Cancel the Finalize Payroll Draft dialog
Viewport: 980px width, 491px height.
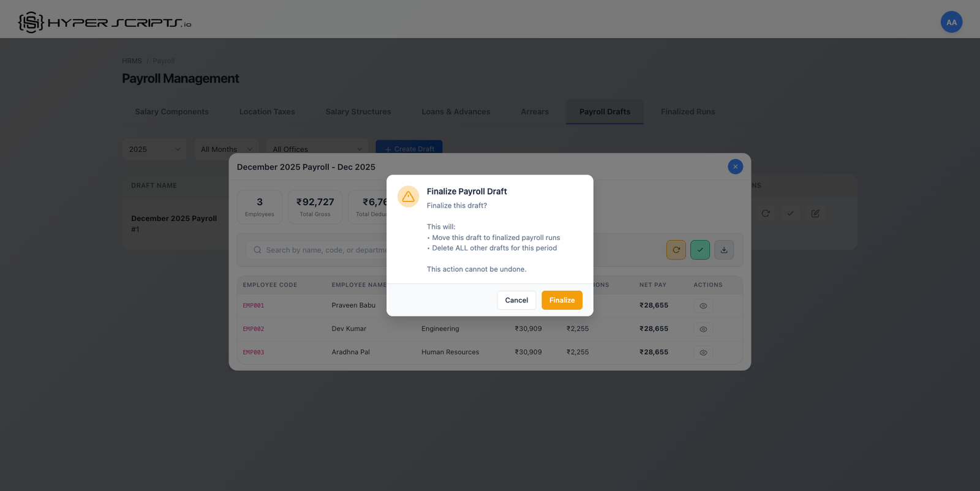coord(516,300)
